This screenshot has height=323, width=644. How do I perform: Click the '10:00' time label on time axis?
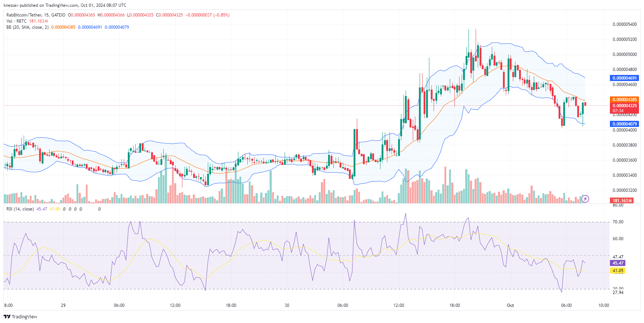(604, 305)
